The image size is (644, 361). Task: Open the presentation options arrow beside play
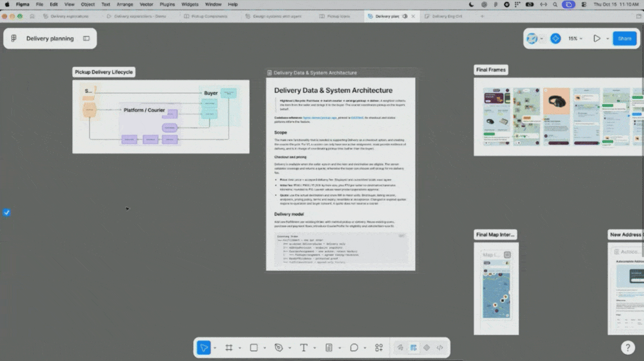[608, 39]
